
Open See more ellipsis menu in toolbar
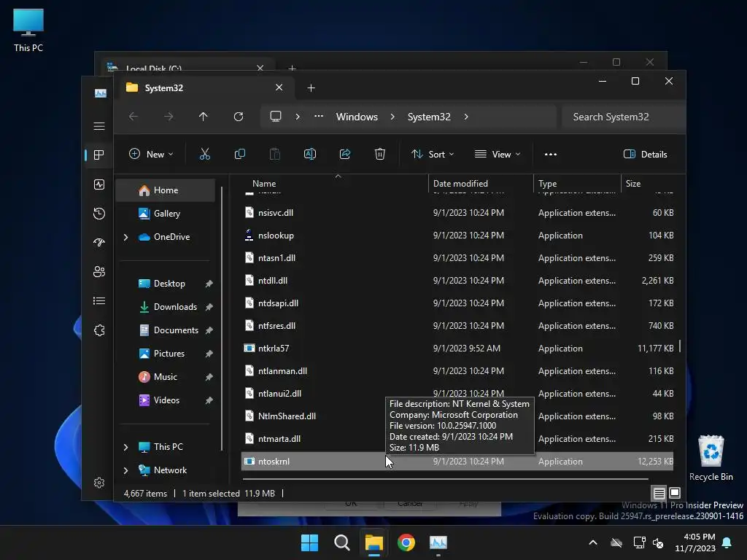[551, 154]
